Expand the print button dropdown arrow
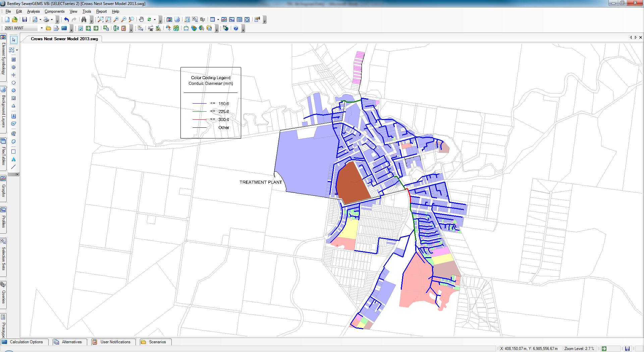The image size is (644, 352). (52, 19)
